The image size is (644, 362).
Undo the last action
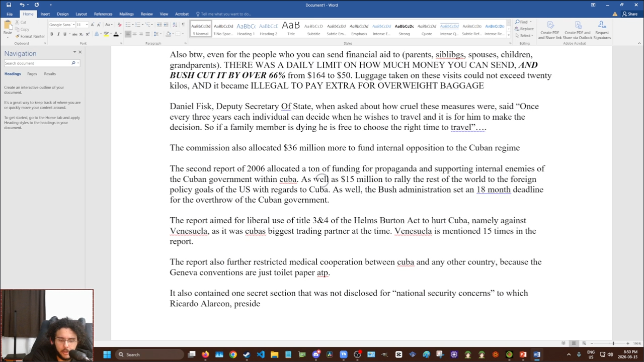click(x=22, y=5)
